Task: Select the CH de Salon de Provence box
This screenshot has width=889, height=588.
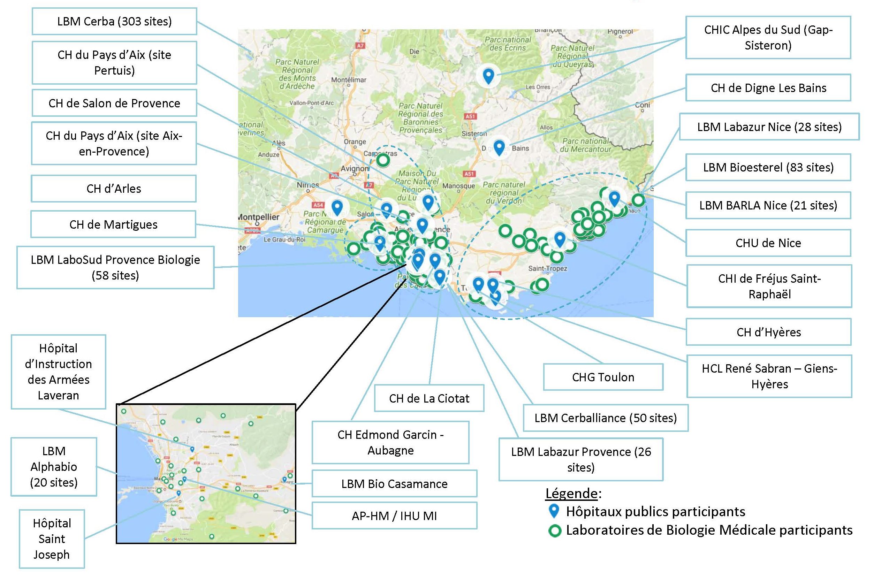Action: (x=114, y=103)
